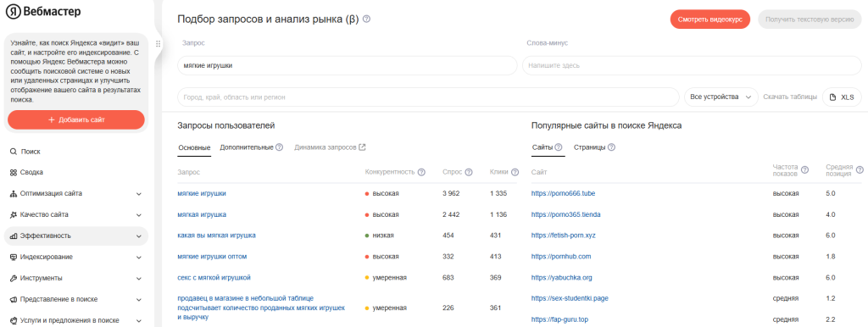Click the Инструменты wrench icon
The height and width of the screenshot is (327, 868).
pos(14,278)
